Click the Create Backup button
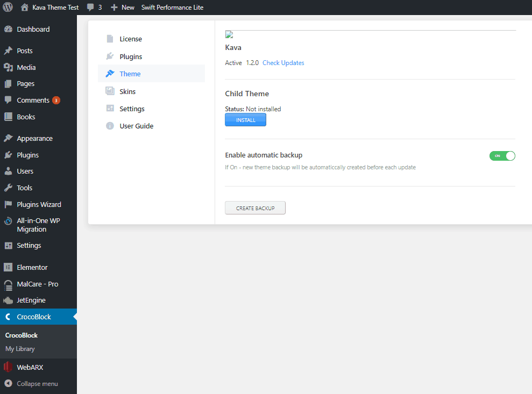Image resolution: width=532 pixels, height=394 pixels. [x=255, y=207]
